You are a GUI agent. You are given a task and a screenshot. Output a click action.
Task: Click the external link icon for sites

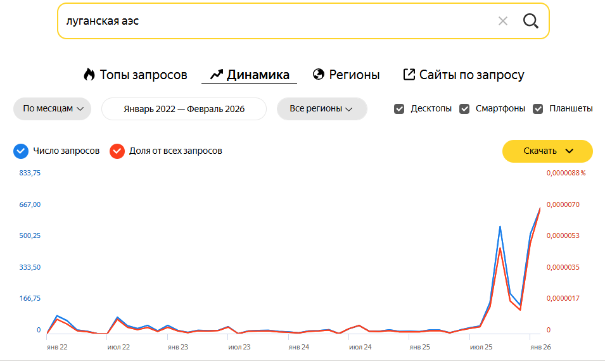point(409,75)
